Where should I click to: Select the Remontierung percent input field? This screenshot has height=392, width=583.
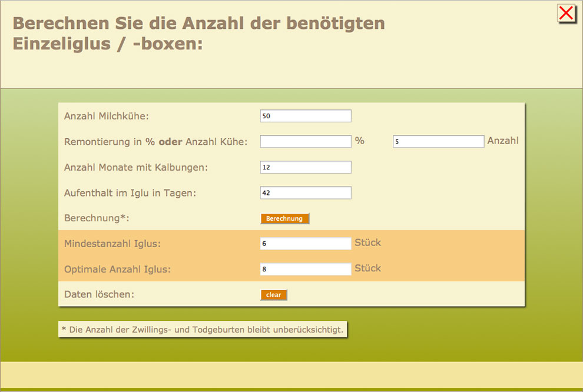(x=305, y=142)
